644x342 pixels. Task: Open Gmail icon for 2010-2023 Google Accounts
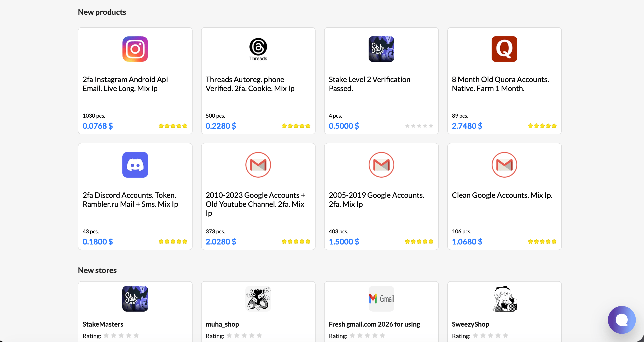coord(258,165)
